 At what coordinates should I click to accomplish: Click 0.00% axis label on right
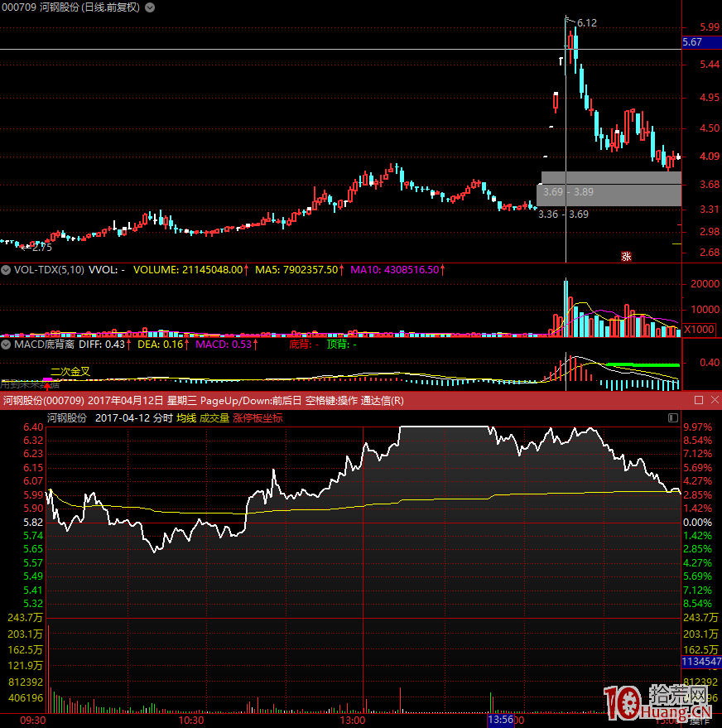pyautogui.click(x=697, y=523)
